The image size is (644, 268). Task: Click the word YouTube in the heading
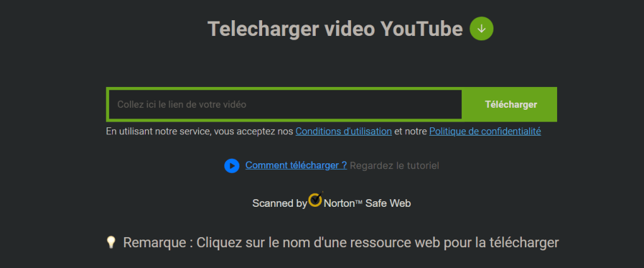click(422, 29)
